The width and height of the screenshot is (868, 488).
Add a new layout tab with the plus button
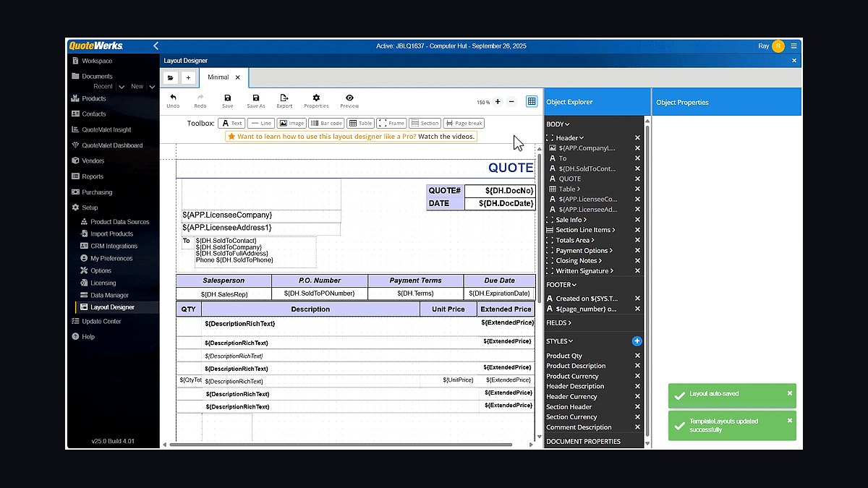(x=188, y=77)
